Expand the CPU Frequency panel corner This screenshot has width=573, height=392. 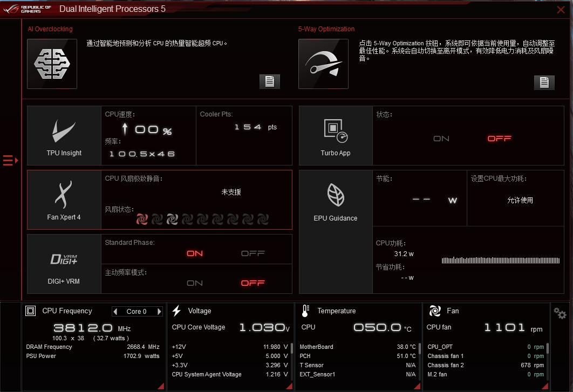click(161, 386)
